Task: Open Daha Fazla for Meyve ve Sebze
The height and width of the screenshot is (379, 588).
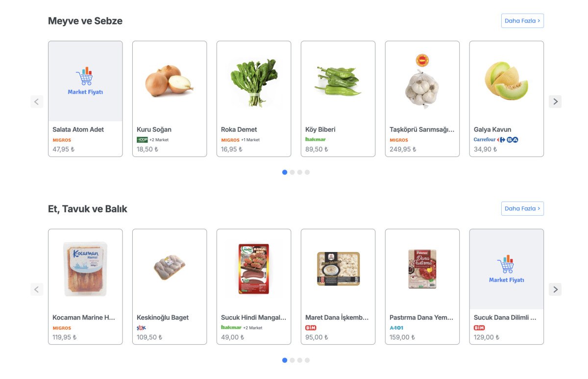Action: (522, 21)
